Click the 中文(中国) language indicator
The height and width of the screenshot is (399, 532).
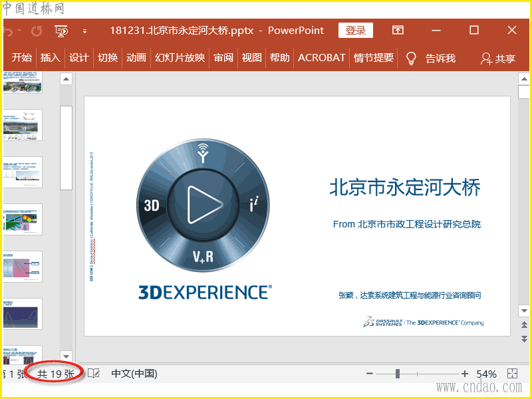click(x=134, y=374)
